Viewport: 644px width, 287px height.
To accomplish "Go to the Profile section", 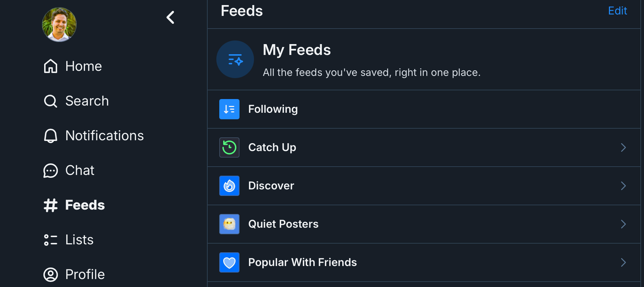I will pos(85,274).
